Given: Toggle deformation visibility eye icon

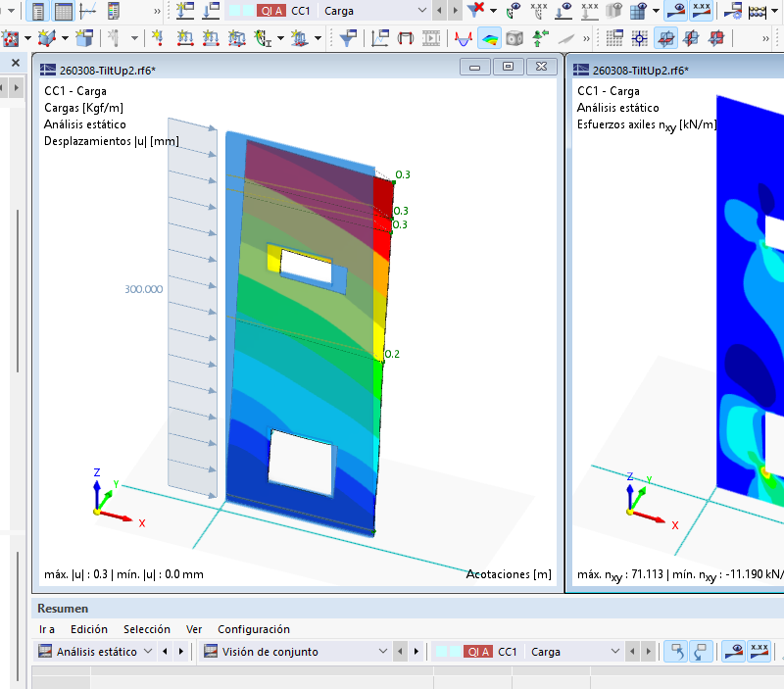Looking at the screenshot, I should [x=513, y=11].
